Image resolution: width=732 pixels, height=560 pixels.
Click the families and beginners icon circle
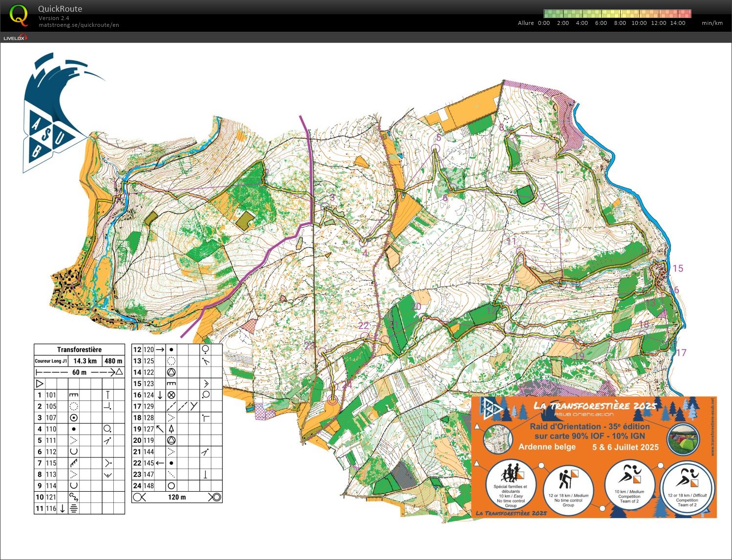[511, 479]
